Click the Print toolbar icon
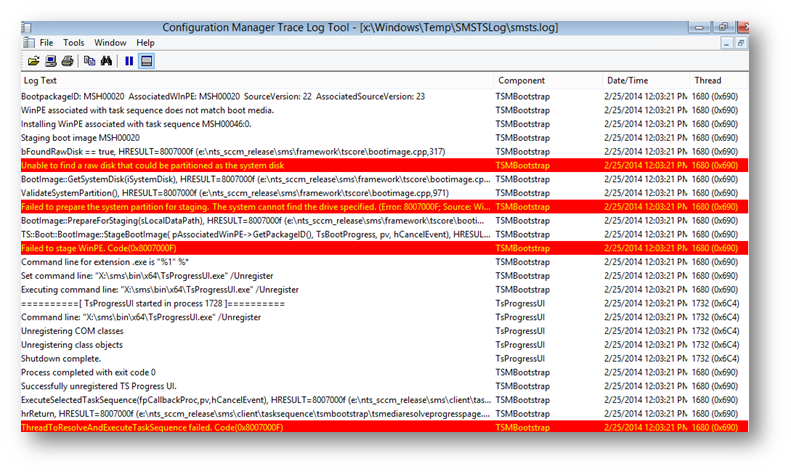This screenshot has height=474, width=791. point(67,61)
